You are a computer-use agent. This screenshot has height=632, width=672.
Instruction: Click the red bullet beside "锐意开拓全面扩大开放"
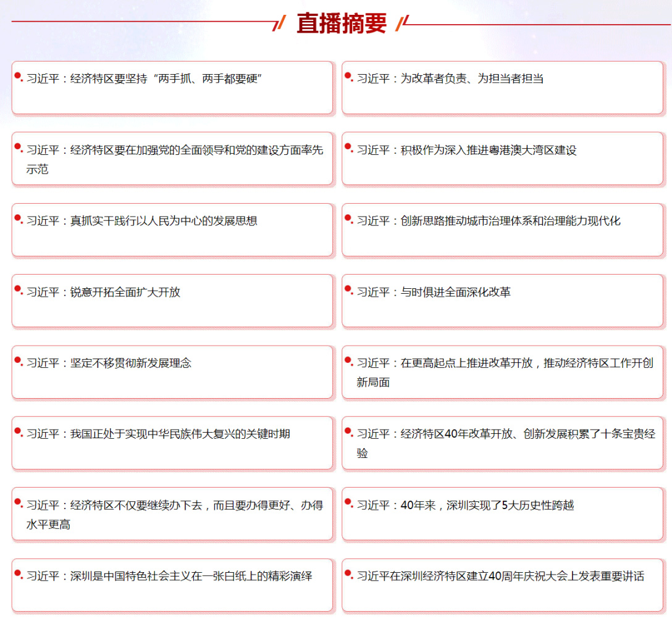pos(18,289)
